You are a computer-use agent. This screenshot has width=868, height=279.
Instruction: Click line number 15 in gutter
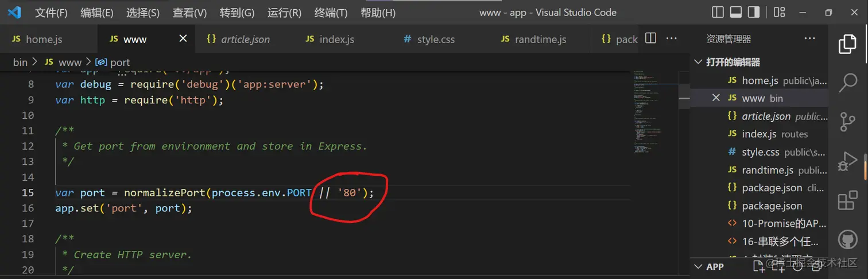28,192
